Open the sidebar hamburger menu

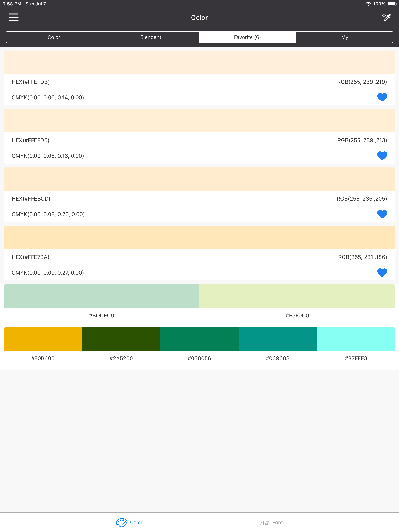tap(14, 17)
